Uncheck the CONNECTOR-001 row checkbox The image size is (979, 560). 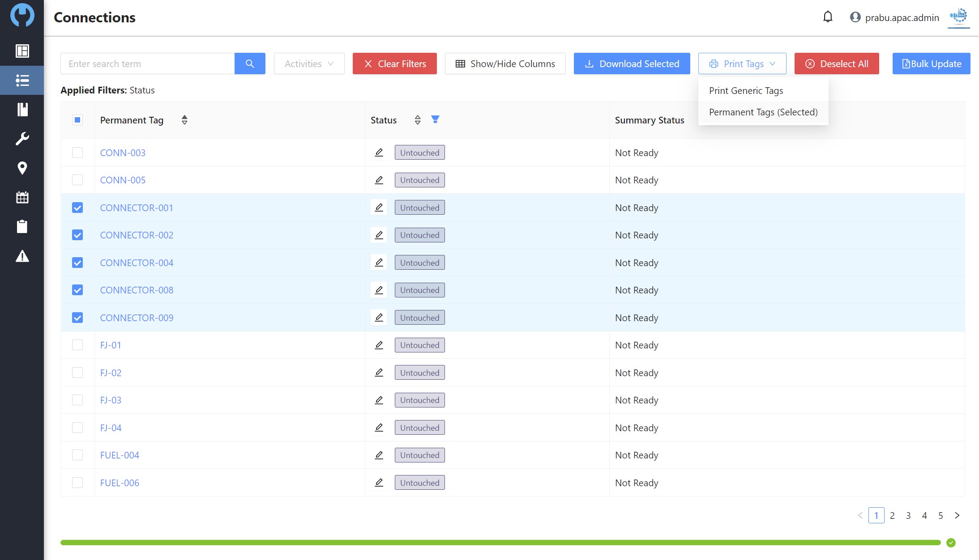point(77,208)
